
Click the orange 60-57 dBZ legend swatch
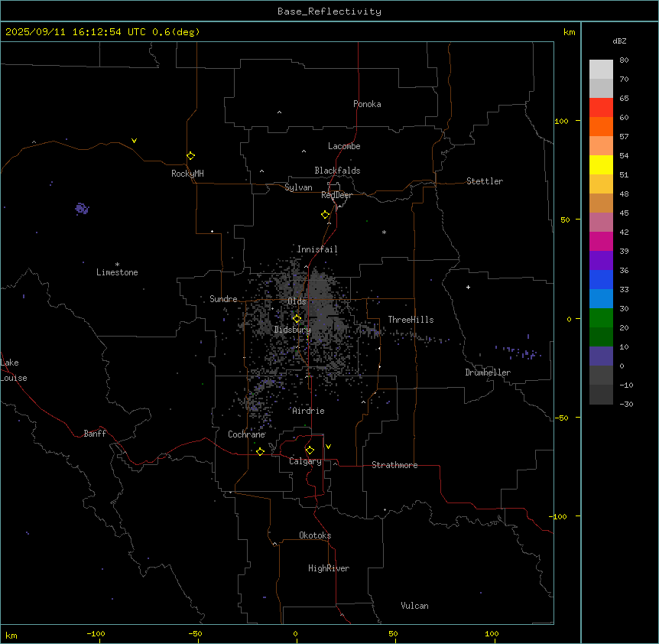[601, 126]
